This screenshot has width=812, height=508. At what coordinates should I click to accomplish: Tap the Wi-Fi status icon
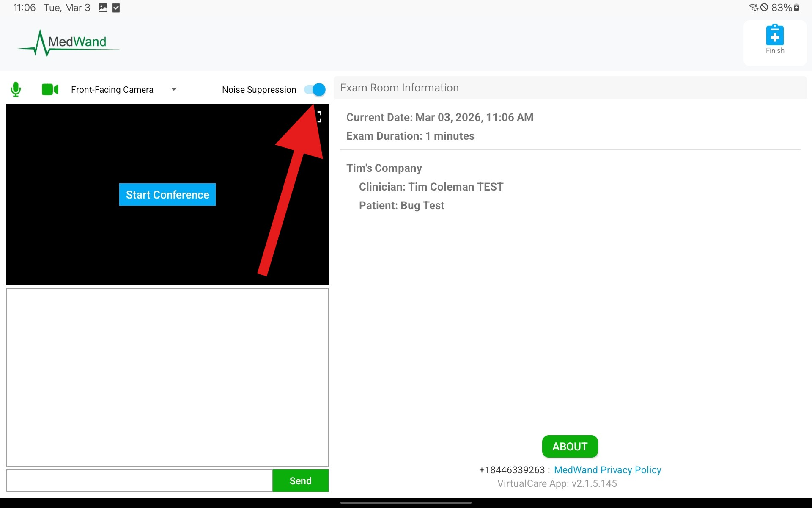(753, 8)
